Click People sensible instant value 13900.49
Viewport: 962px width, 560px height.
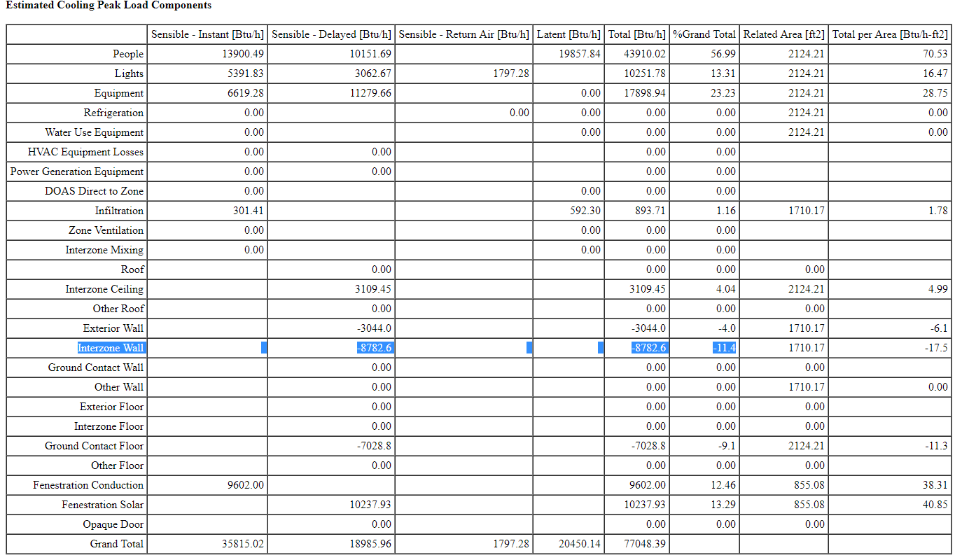[x=243, y=54]
